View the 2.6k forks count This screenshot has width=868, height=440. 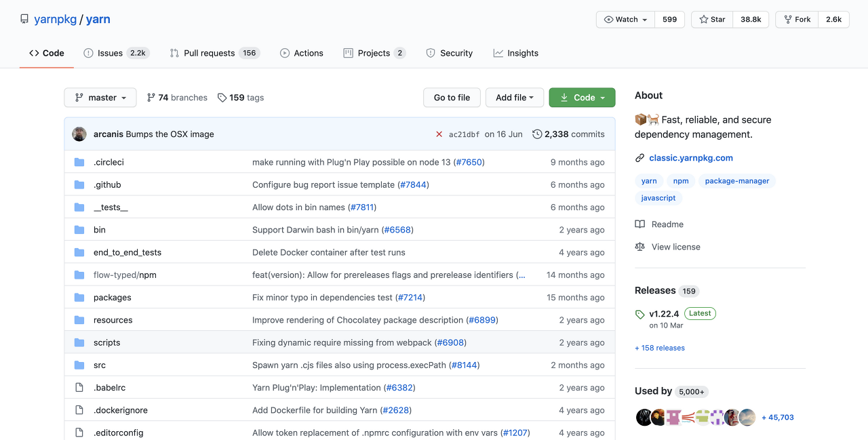coord(833,20)
